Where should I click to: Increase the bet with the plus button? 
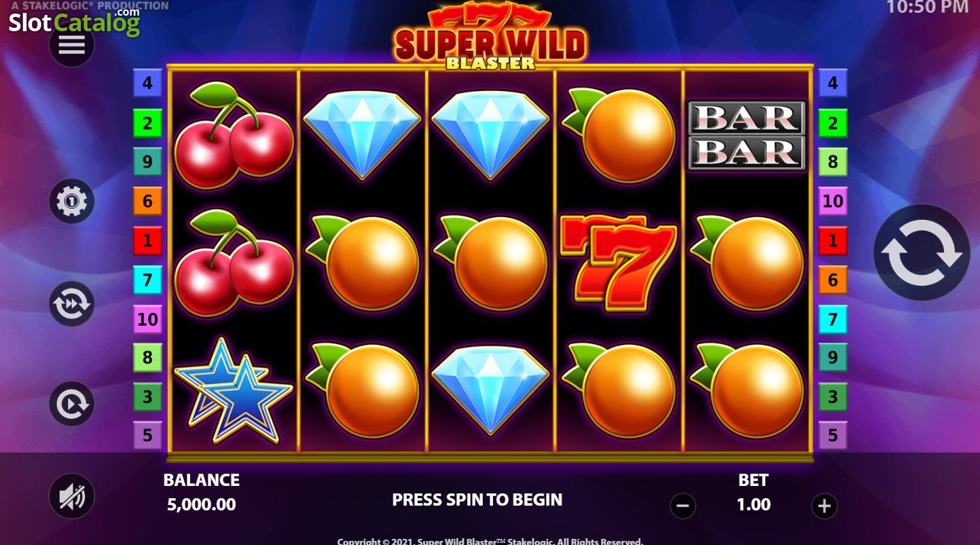click(824, 506)
